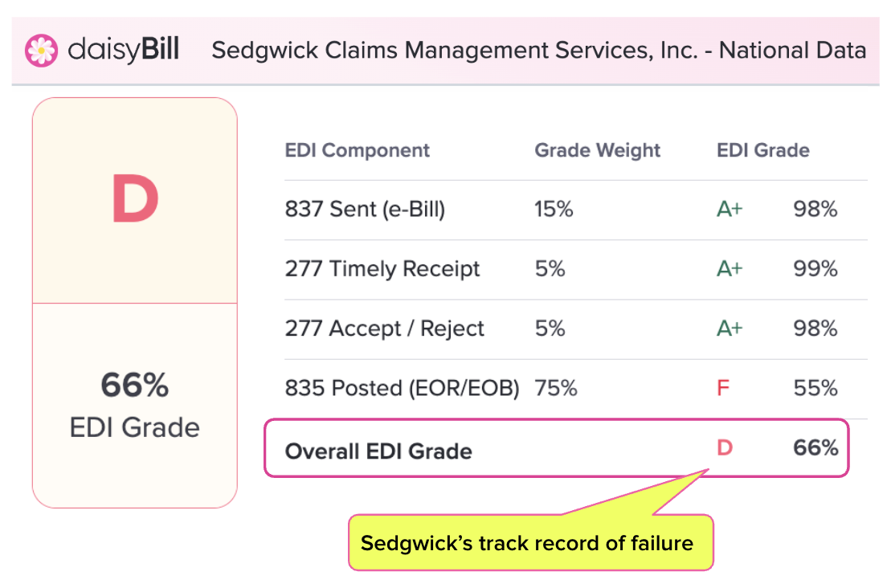Click the Grade Weight column header
The image size is (887, 588).
pyautogui.click(x=598, y=150)
